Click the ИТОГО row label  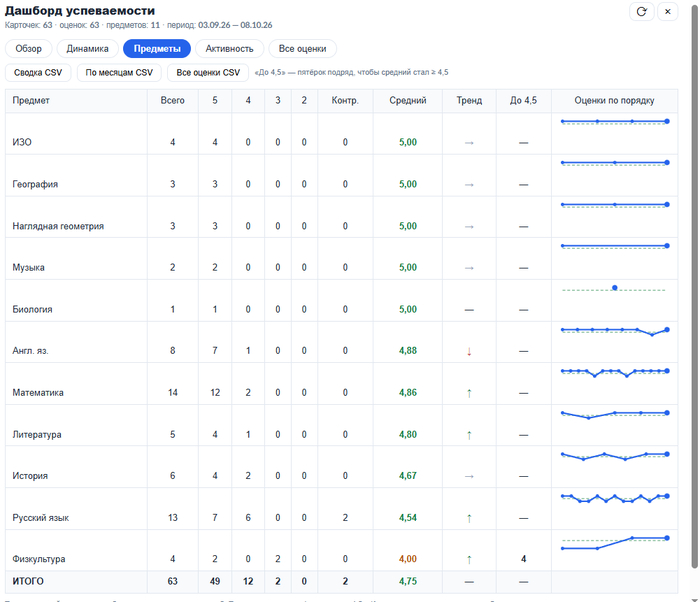(x=28, y=581)
